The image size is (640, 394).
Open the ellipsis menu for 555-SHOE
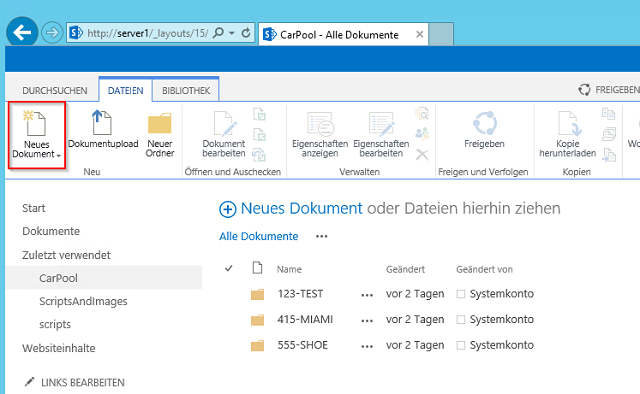point(367,347)
